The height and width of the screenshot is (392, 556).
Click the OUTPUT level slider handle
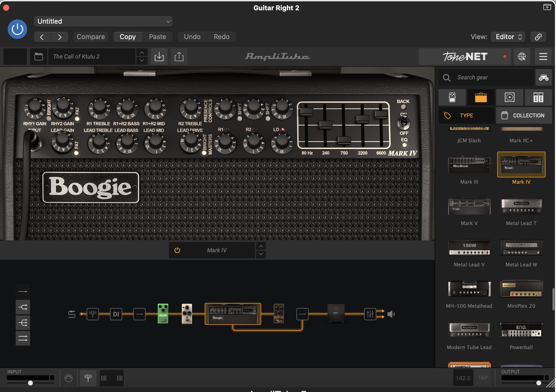[x=539, y=383]
